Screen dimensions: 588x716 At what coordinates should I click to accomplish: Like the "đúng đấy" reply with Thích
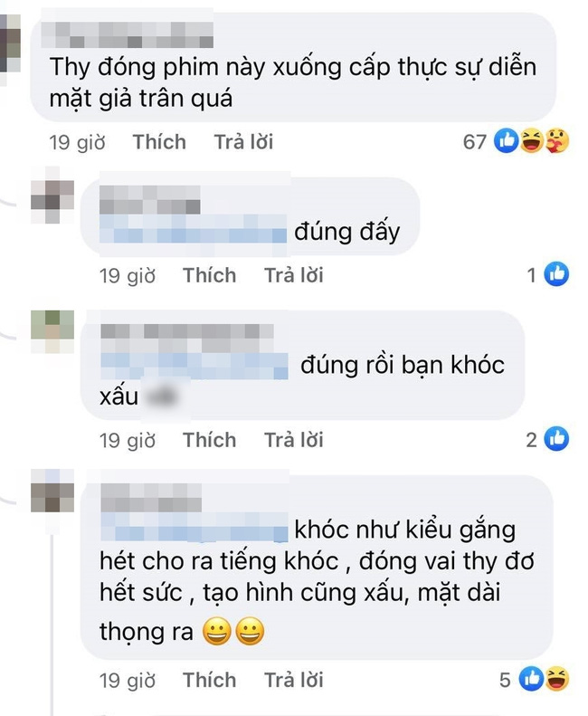tap(210, 276)
